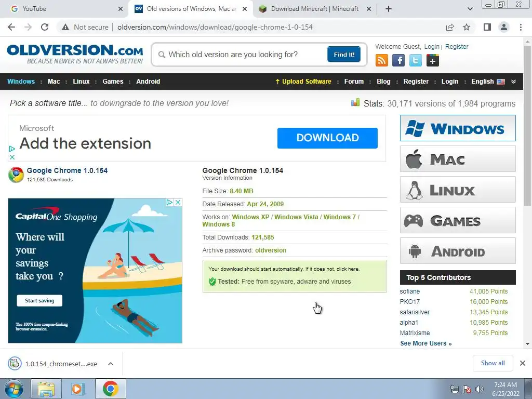Click the Google Chrome logo icon
The height and width of the screenshot is (399, 532).
(x=16, y=175)
